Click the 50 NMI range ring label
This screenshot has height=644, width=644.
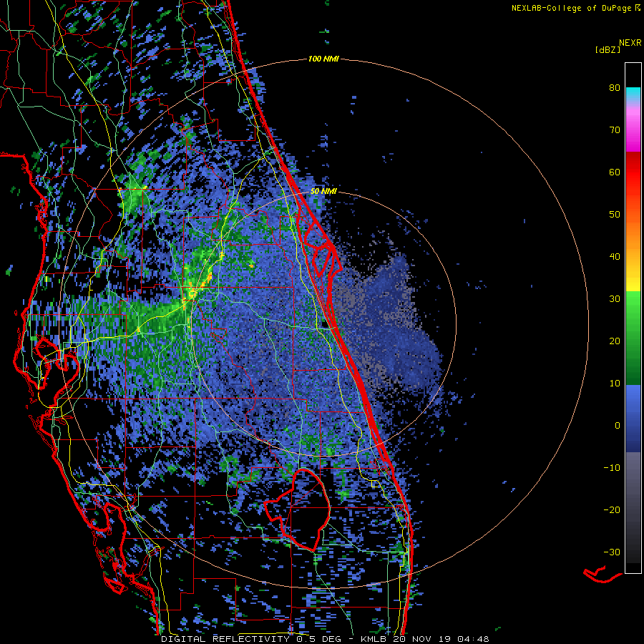click(323, 191)
